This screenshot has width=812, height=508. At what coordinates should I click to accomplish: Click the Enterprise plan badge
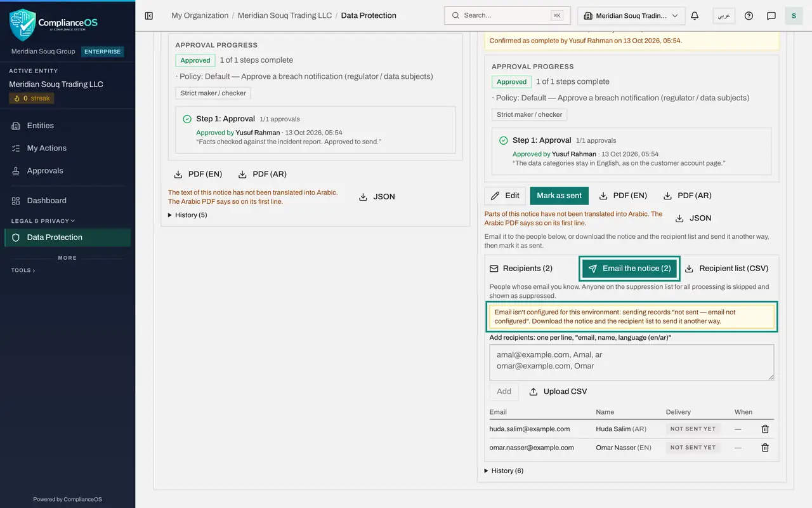(103, 51)
